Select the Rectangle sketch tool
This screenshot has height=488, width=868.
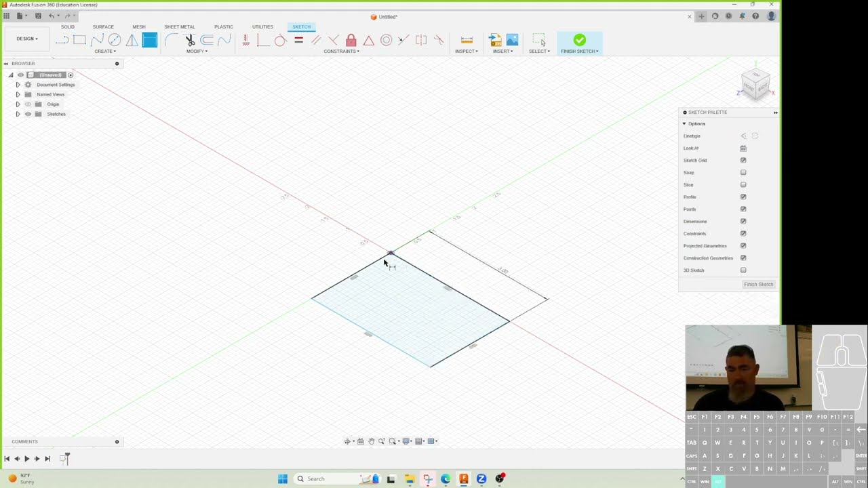coord(79,40)
